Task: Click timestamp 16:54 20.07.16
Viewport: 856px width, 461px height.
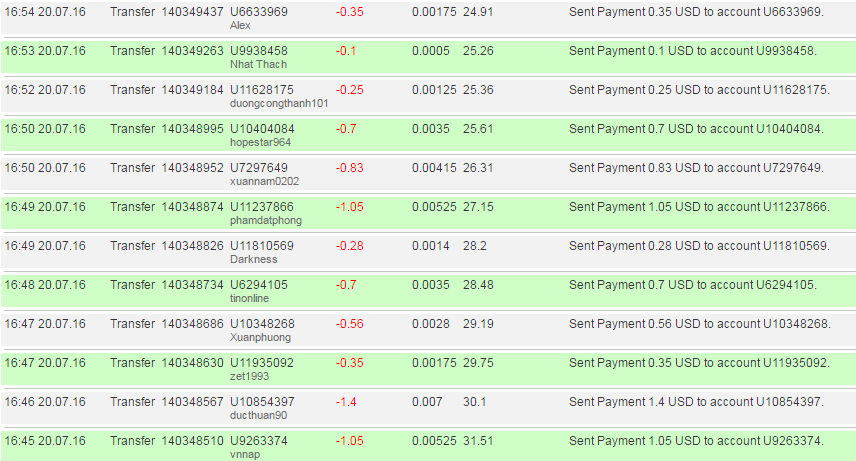Action: point(45,12)
